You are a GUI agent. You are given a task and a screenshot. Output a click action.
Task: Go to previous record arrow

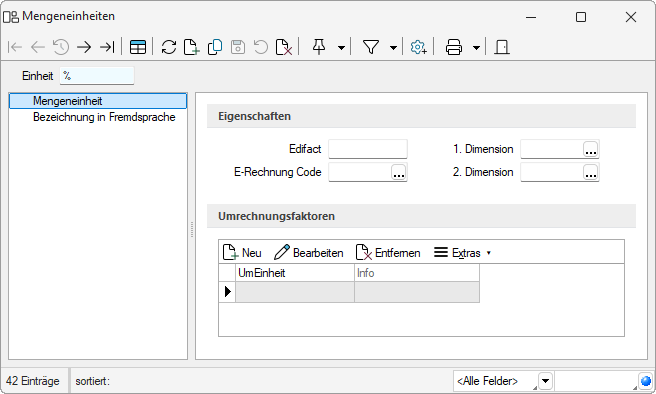tap(38, 47)
